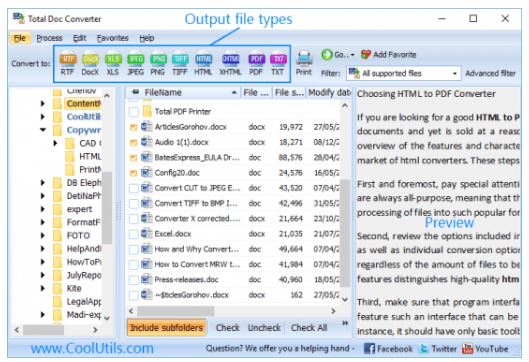Expand the CoolUtil folder node
The image size is (529, 362).
[x=43, y=116]
